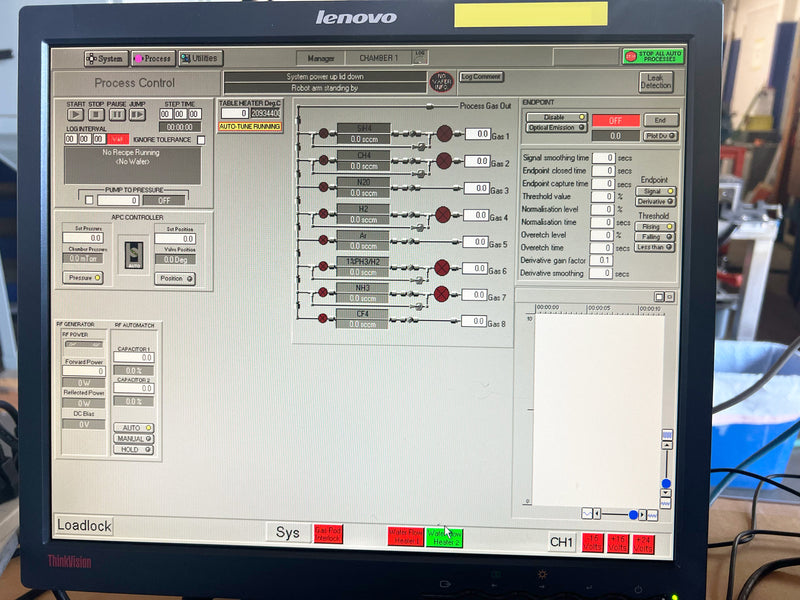This screenshot has width=800, height=600.
Task: Click the Table Heater setpoint field
Action: coord(235,113)
